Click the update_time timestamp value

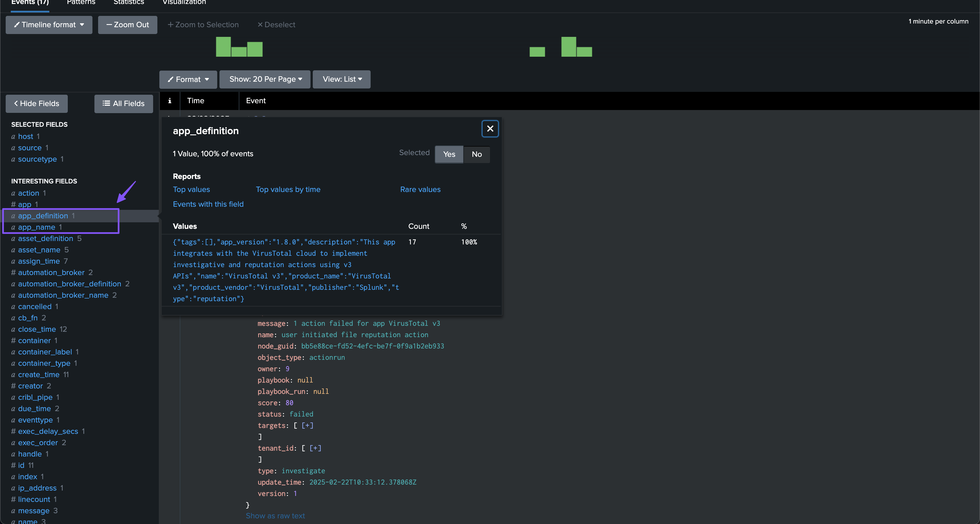[363, 482]
